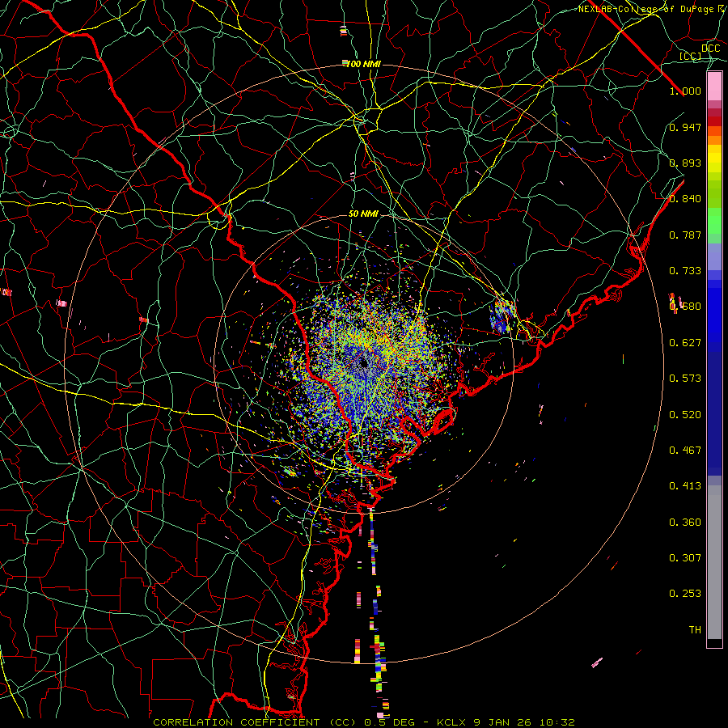Click the 0.520 scale value
This screenshot has height=728, width=728.
[x=685, y=415]
